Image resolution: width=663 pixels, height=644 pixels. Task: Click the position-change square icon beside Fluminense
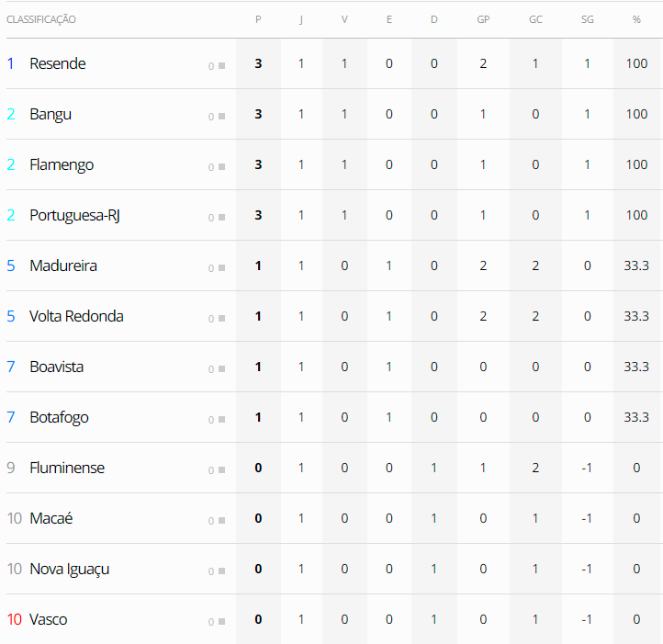tap(221, 470)
